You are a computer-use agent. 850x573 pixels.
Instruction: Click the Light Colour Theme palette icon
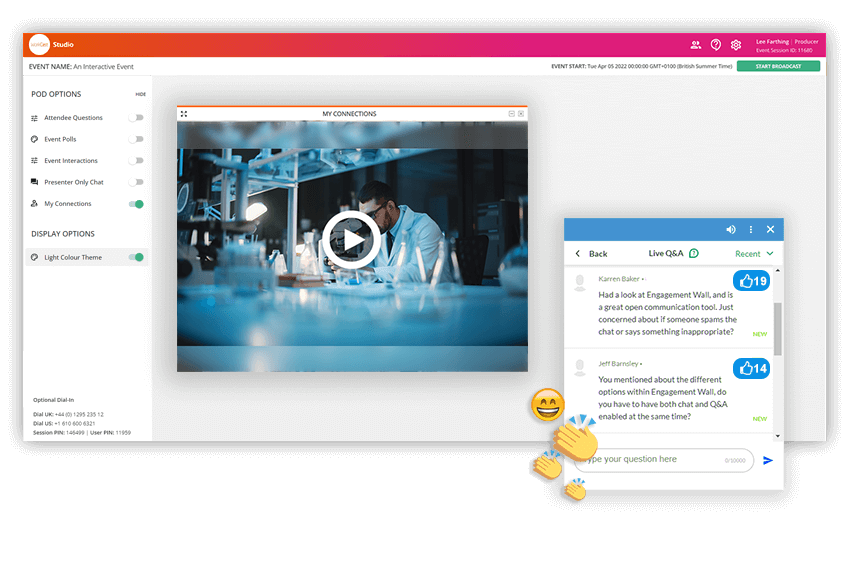click(35, 257)
